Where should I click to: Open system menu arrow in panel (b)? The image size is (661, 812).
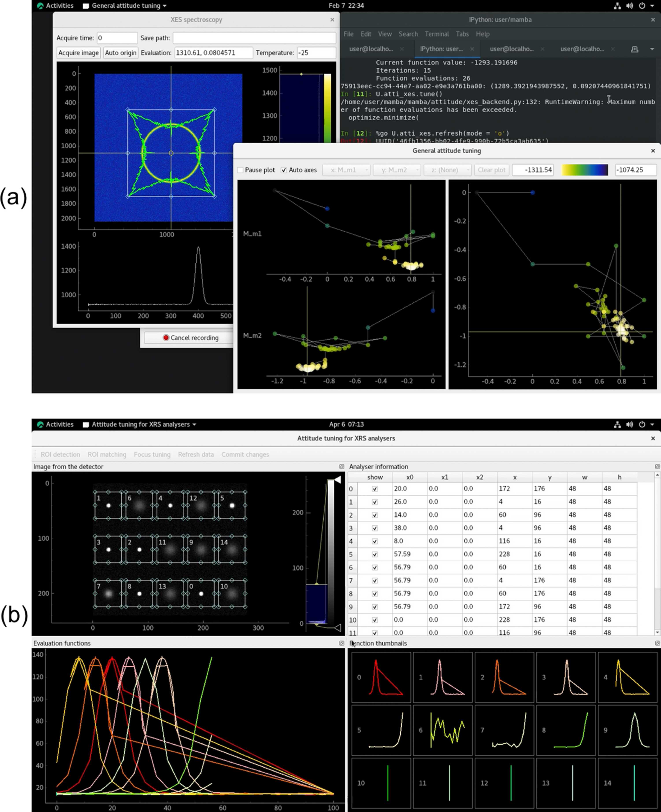tap(652, 424)
